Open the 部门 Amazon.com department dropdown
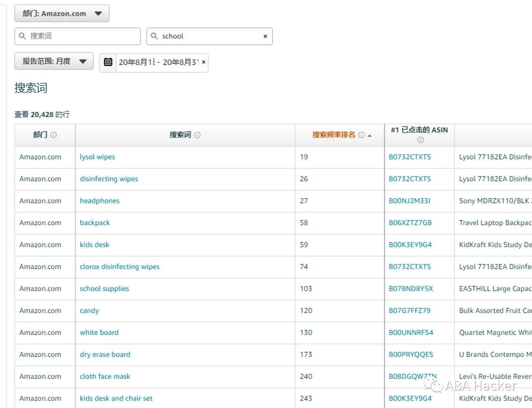The image size is (532, 408). (62, 13)
